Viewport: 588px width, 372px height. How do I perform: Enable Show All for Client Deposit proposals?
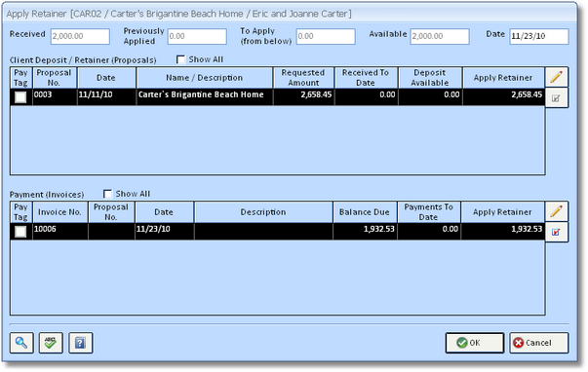pos(180,59)
